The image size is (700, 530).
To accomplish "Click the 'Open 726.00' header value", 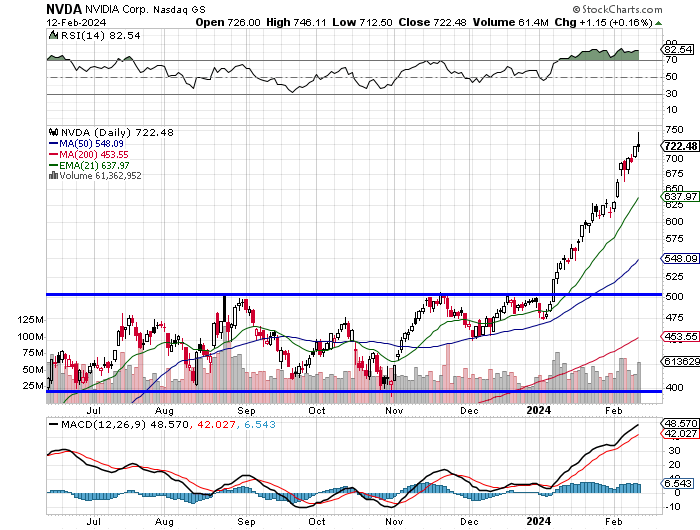I will 228,22.
